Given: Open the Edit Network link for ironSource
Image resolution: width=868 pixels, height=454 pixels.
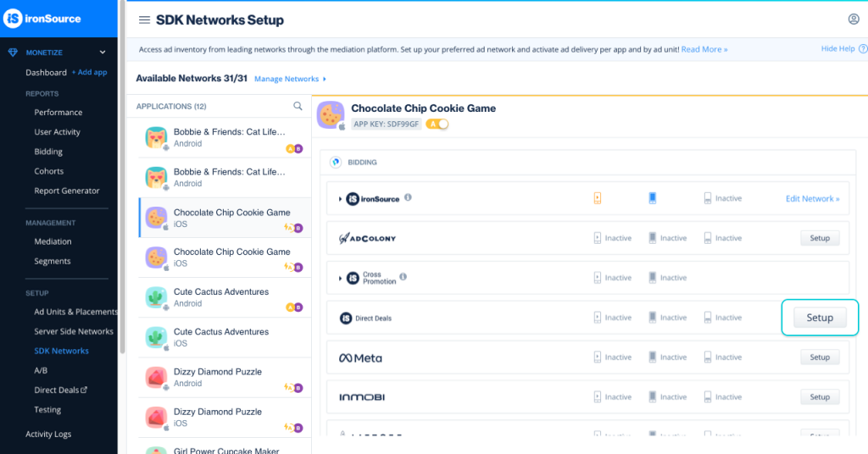Looking at the screenshot, I should point(812,198).
